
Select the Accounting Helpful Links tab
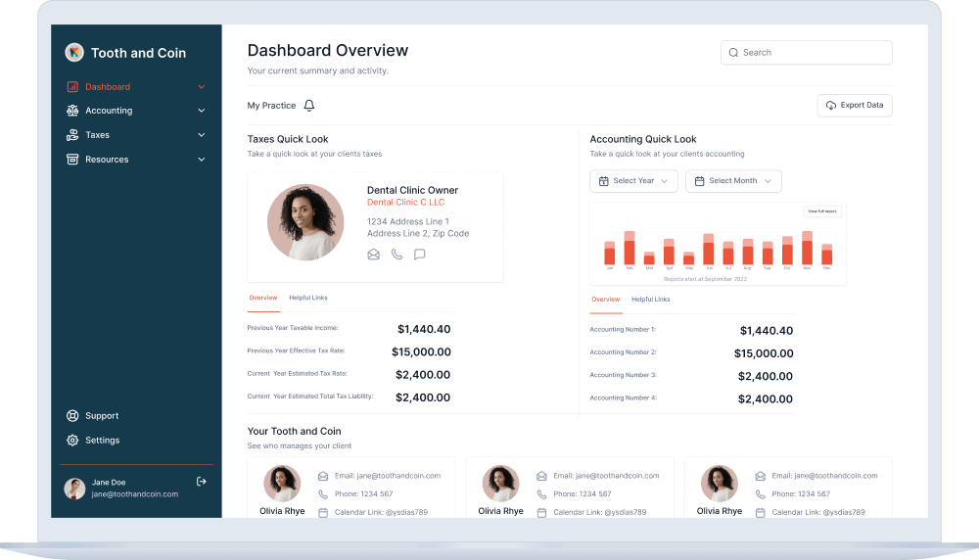tap(651, 300)
